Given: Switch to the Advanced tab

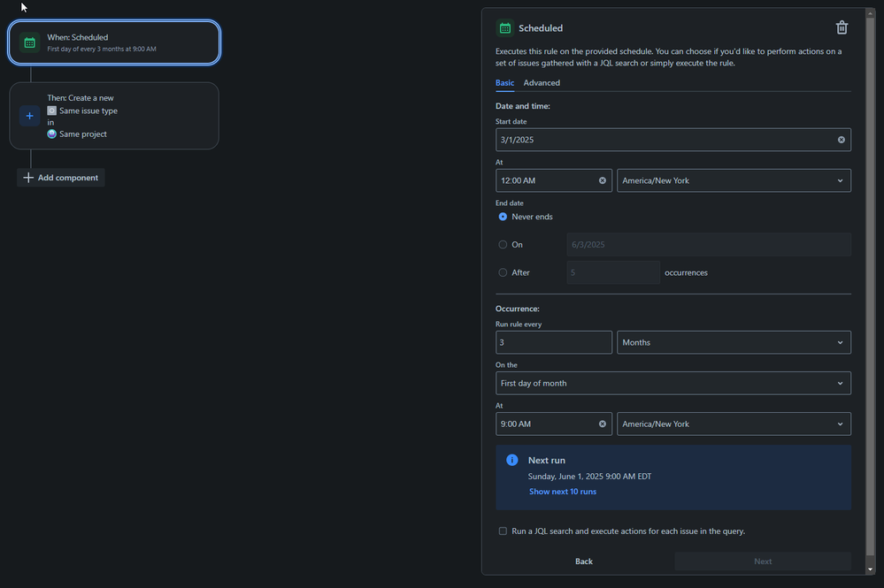Looking at the screenshot, I should pos(542,82).
